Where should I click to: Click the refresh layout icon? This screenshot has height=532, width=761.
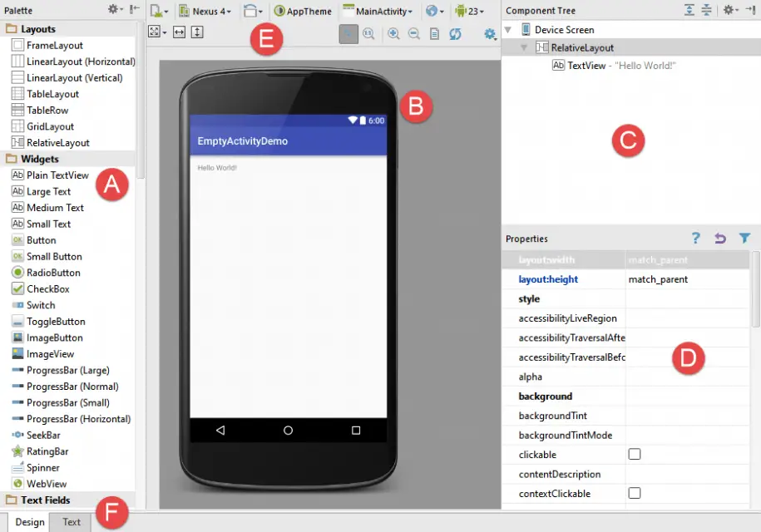pyautogui.click(x=455, y=34)
